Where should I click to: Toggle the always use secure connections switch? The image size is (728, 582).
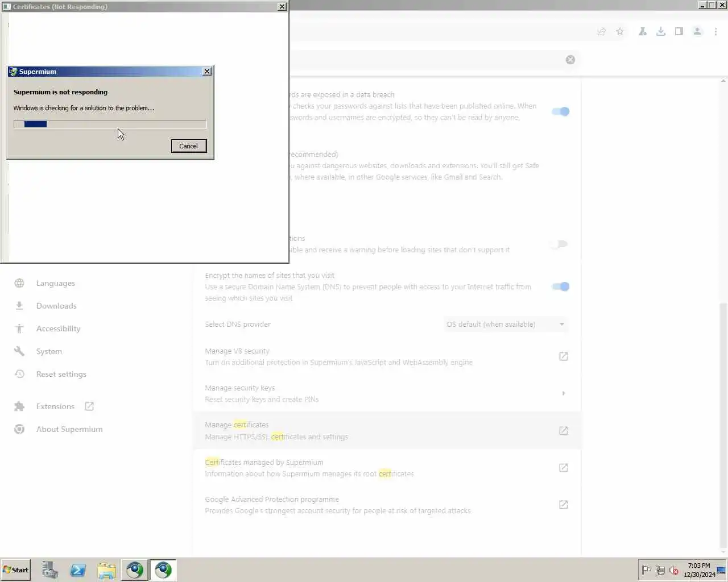pos(559,244)
